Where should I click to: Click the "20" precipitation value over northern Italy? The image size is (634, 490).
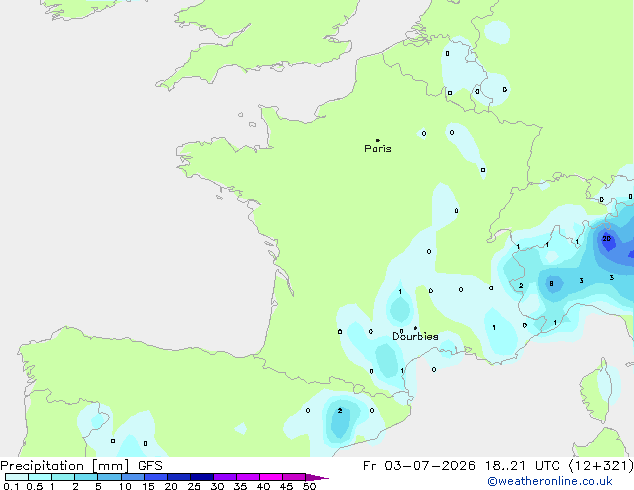pyautogui.click(x=606, y=239)
